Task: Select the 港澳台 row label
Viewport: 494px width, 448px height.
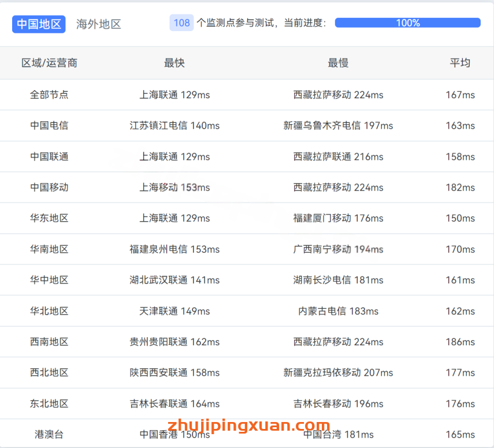Action: tap(49, 435)
